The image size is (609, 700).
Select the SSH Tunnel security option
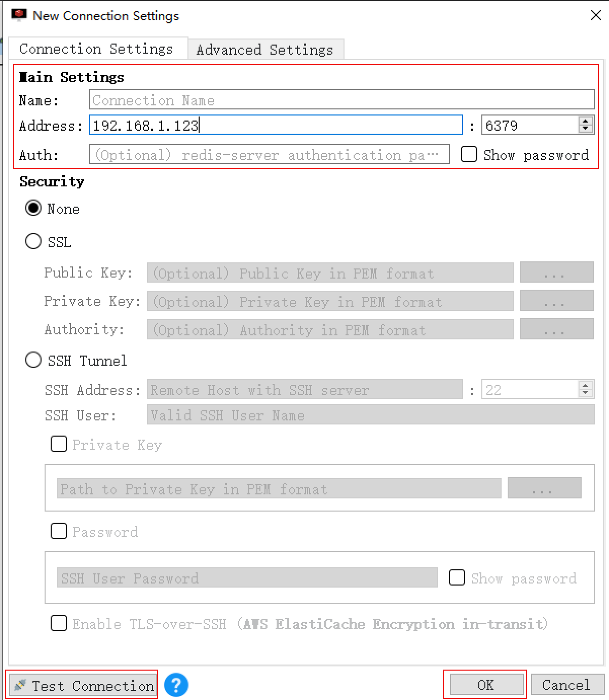click(x=33, y=360)
